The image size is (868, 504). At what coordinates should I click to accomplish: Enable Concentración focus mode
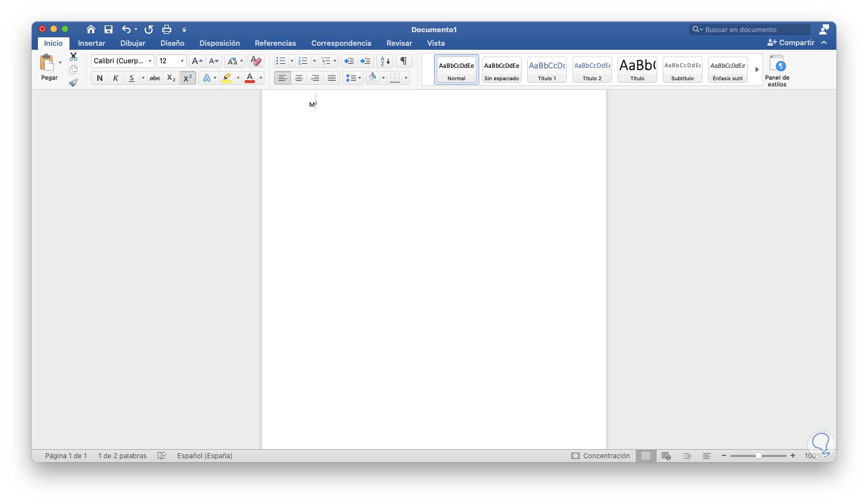click(600, 455)
